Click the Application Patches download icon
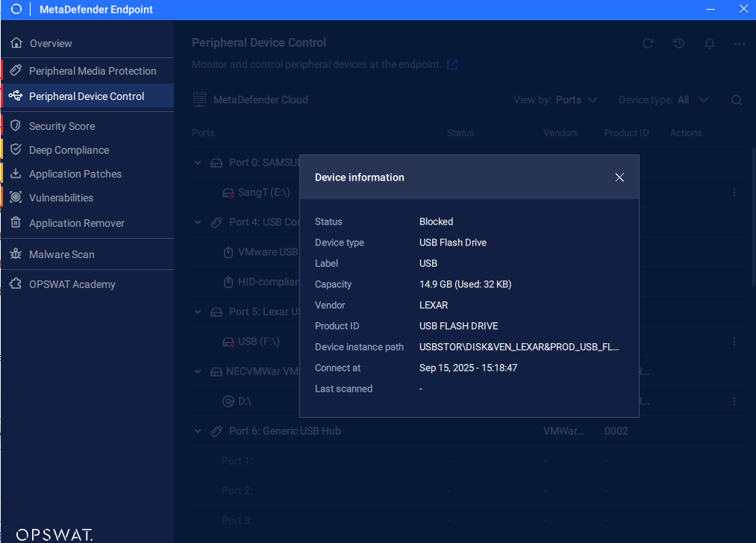The image size is (756, 543). 16,173
